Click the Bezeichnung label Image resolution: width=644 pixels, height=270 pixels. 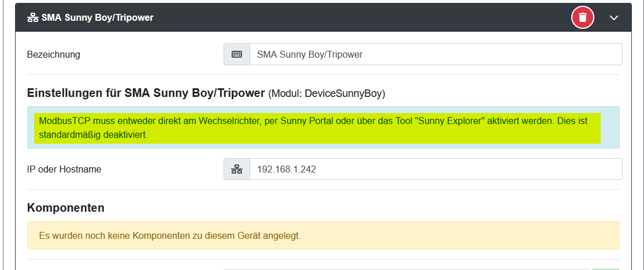pyautogui.click(x=53, y=55)
